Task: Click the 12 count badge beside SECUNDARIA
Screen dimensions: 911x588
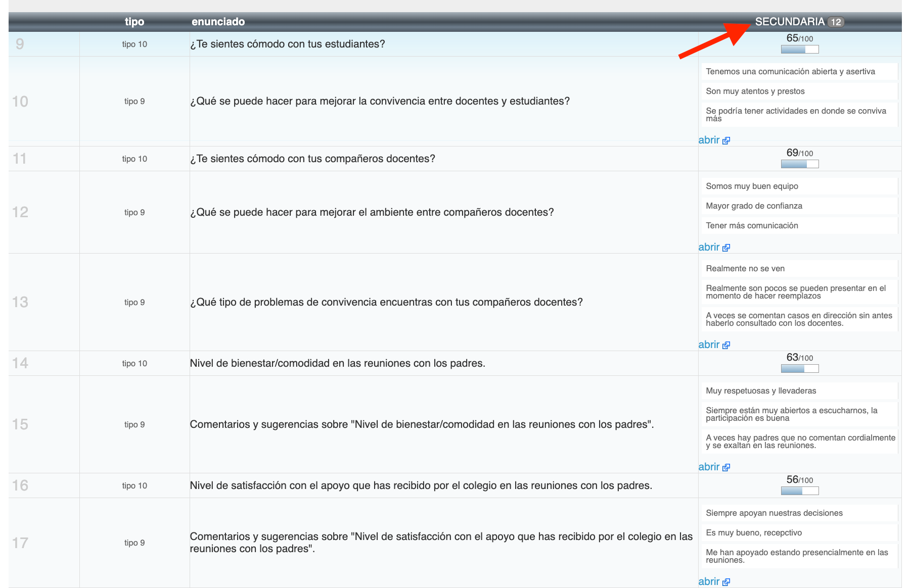Action: 836,22
